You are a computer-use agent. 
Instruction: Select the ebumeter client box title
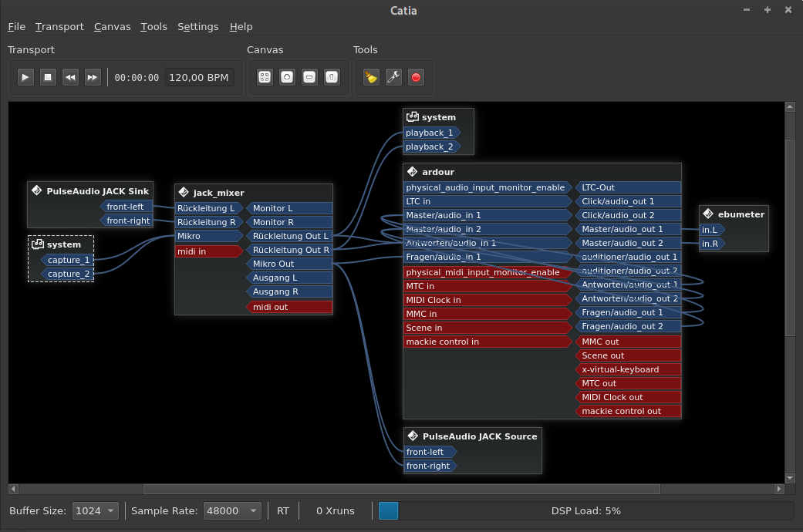click(741, 214)
